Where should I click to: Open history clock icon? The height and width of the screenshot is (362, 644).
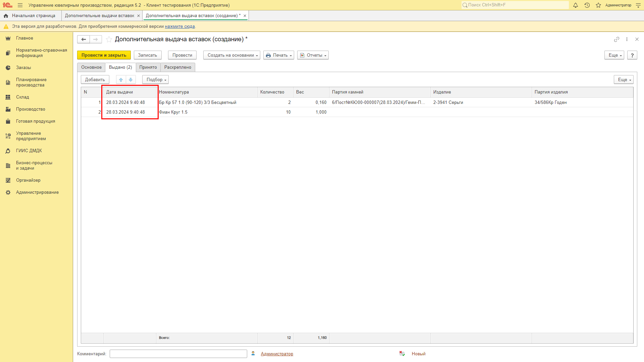[x=587, y=5]
